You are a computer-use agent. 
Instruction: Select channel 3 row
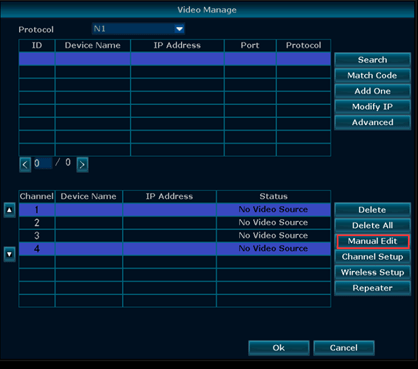click(x=175, y=236)
